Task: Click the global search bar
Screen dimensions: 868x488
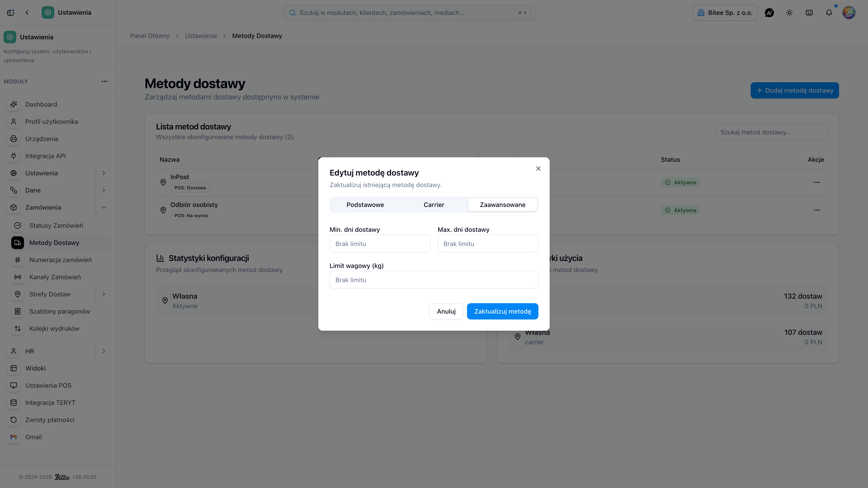Action: [x=409, y=13]
